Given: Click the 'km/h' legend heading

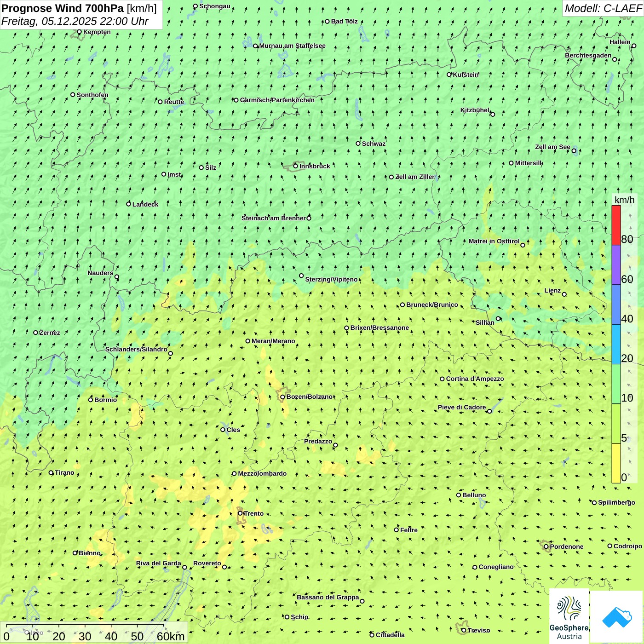Looking at the screenshot, I should (624, 200).
